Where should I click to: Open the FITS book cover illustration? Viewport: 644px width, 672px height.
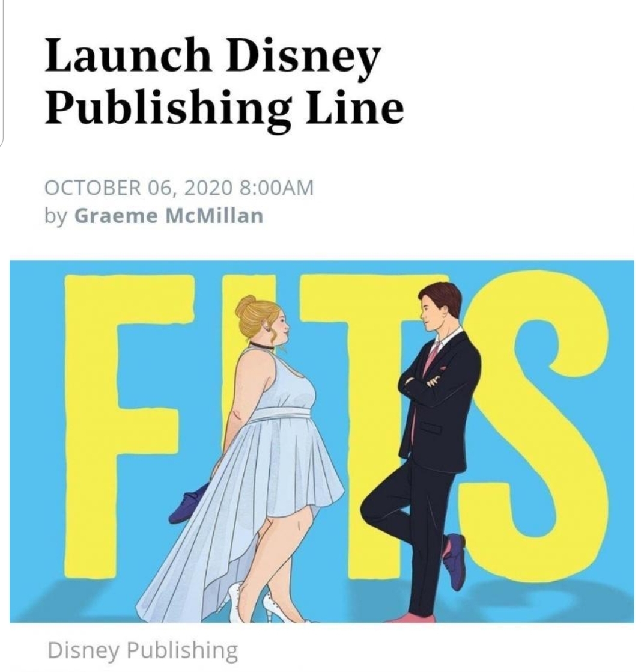[x=322, y=441]
